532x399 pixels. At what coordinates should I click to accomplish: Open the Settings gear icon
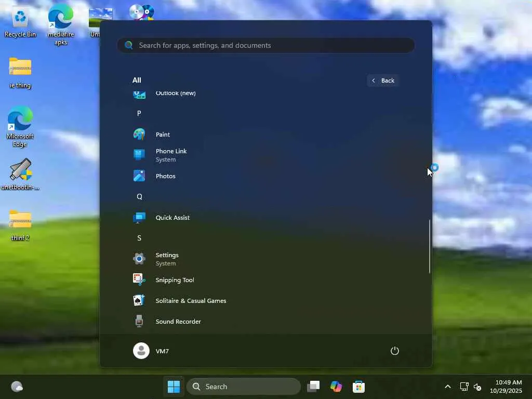(x=139, y=259)
